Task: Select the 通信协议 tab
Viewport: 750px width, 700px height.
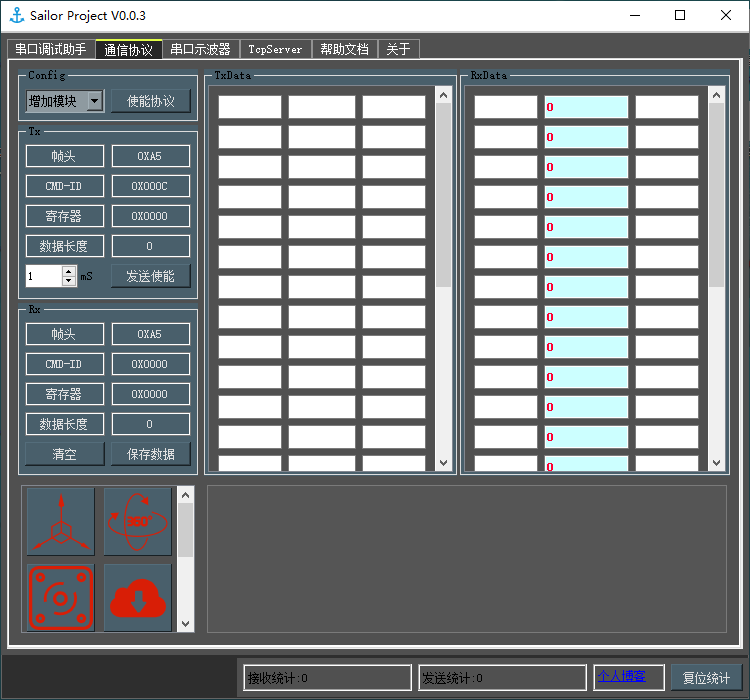Action: click(129, 49)
